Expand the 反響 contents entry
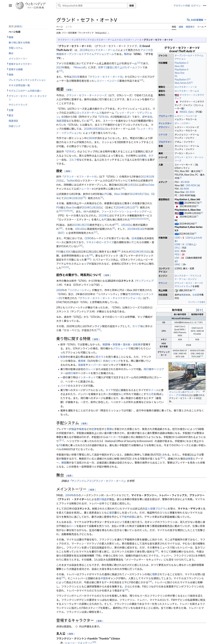This screenshot has width=215, height=644. pyautogui.click(x=8, y=110)
